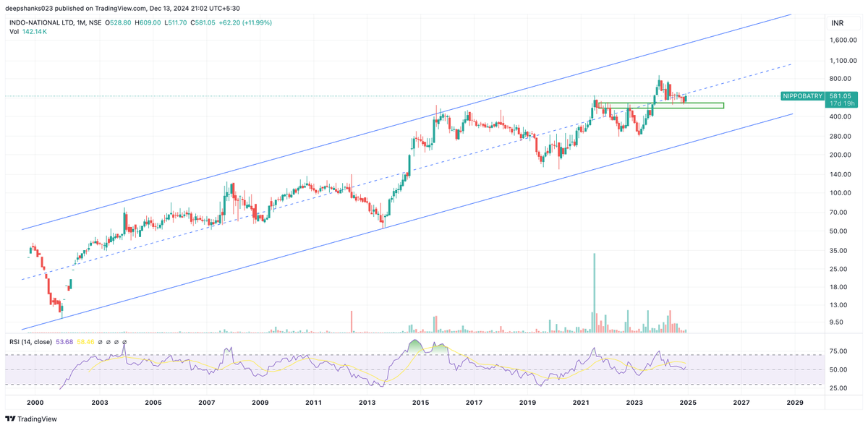Click the RSI axis 25.00 label

(x=838, y=388)
